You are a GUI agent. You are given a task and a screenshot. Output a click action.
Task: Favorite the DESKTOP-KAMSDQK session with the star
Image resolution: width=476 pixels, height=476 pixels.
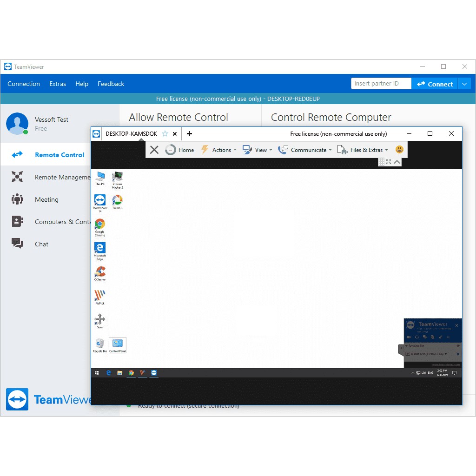click(165, 134)
